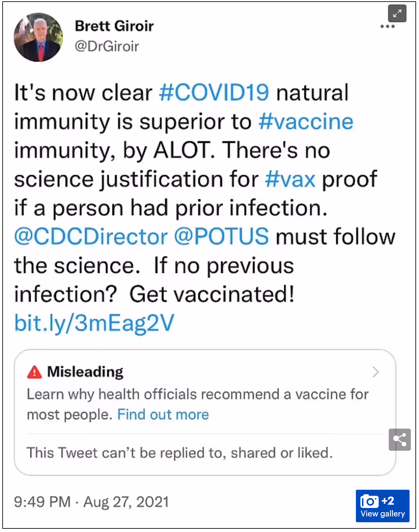Click the tweet timestamp 9:49 PM
The height and width of the screenshot is (532, 419).
click(42, 502)
